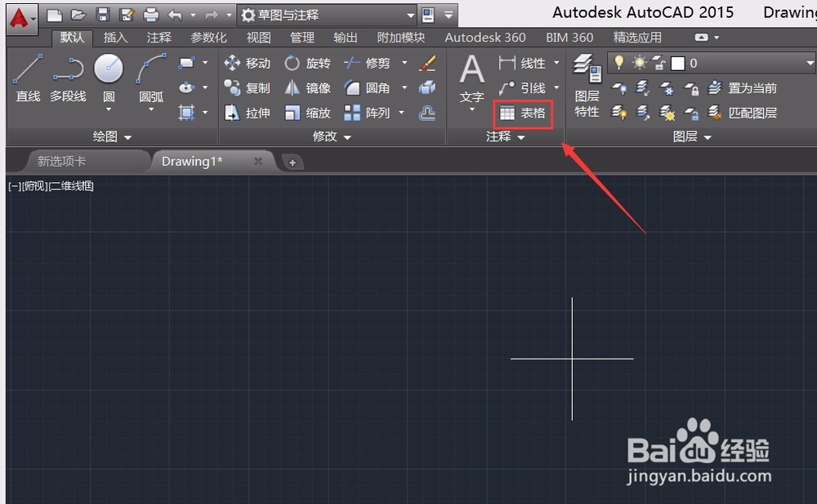Expand the 修改 panel

[x=332, y=136]
